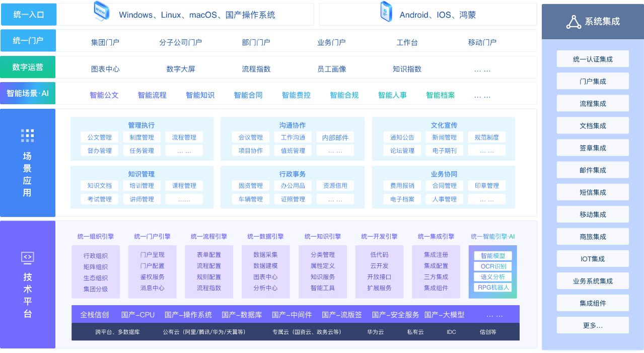Click the 语义分析 chip

(x=493, y=276)
